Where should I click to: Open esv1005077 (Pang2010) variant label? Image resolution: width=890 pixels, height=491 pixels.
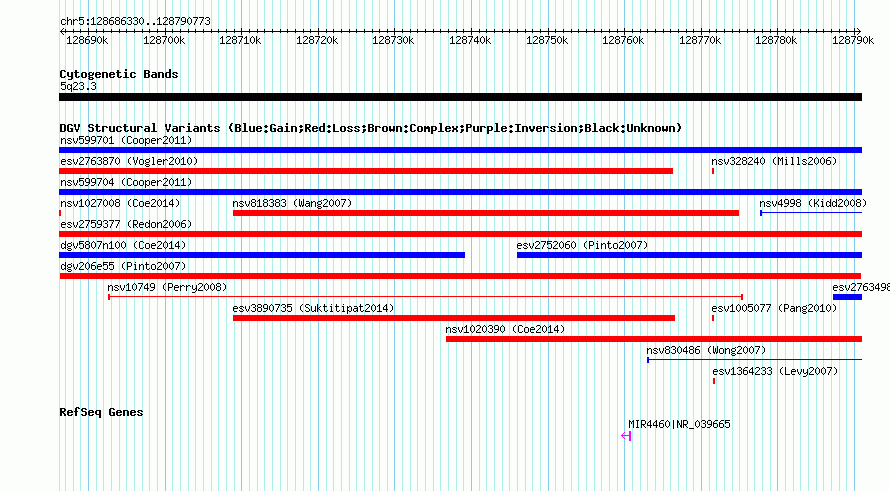(774, 308)
